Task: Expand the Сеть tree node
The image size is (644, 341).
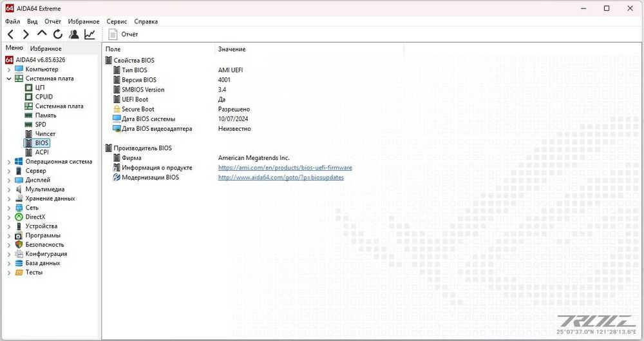Action: 9,208
